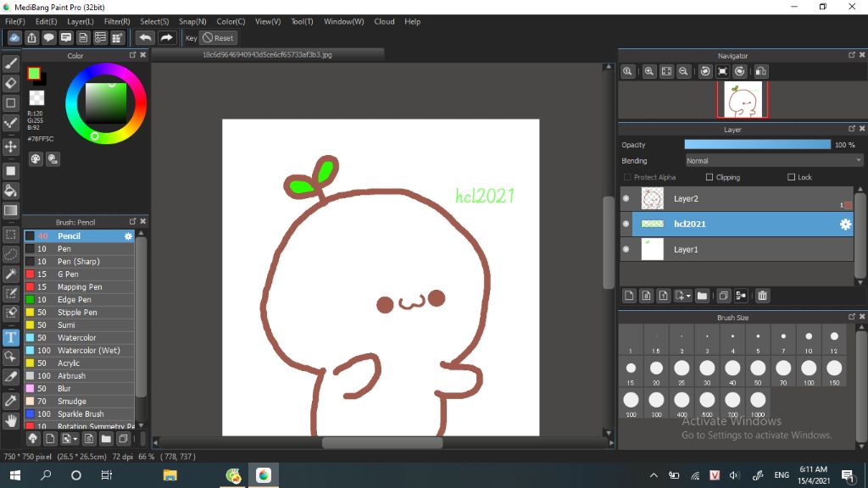The height and width of the screenshot is (488, 868).
Task: Select the rectangular Select tool
Action: (10, 235)
